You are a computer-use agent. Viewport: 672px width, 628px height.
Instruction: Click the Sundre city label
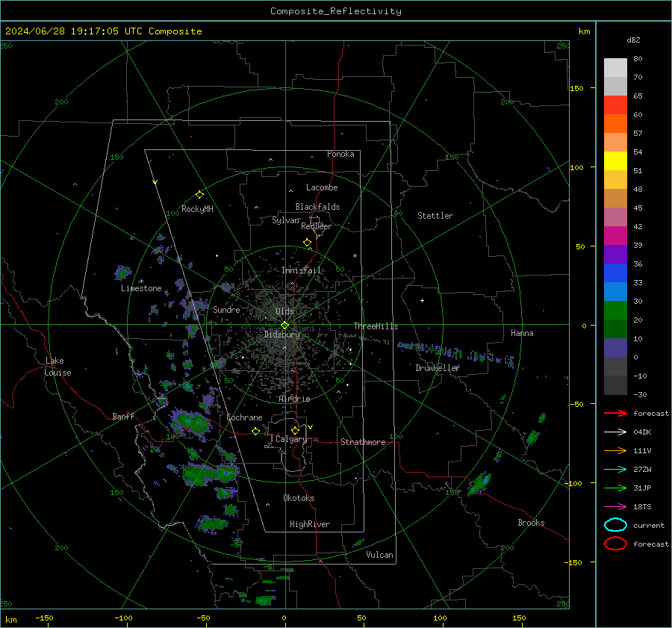tap(227, 309)
